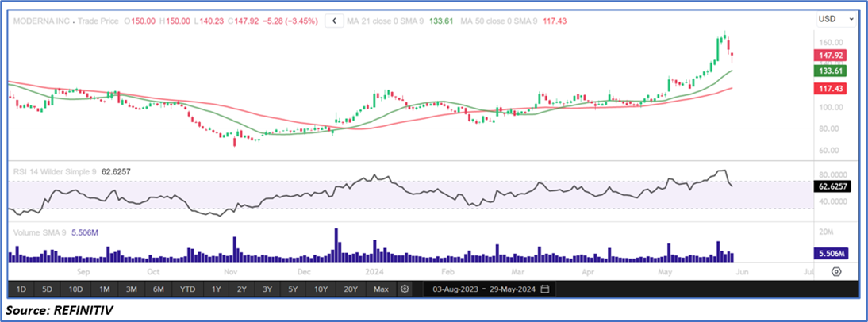Image resolution: width=868 pixels, height=322 pixels.
Task: Click the 2024 label on time axis
Action: tap(374, 272)
